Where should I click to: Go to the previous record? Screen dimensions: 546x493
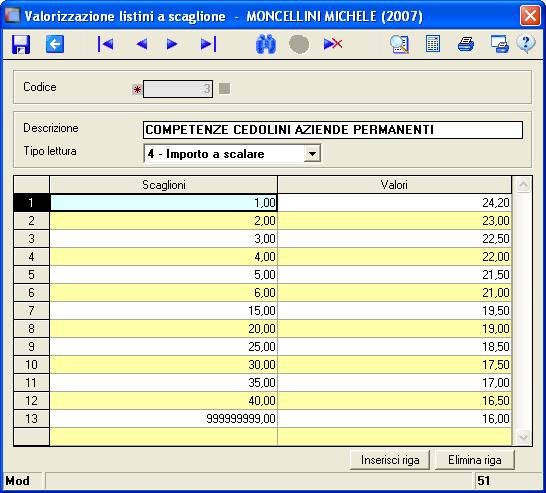click(142, 44)
